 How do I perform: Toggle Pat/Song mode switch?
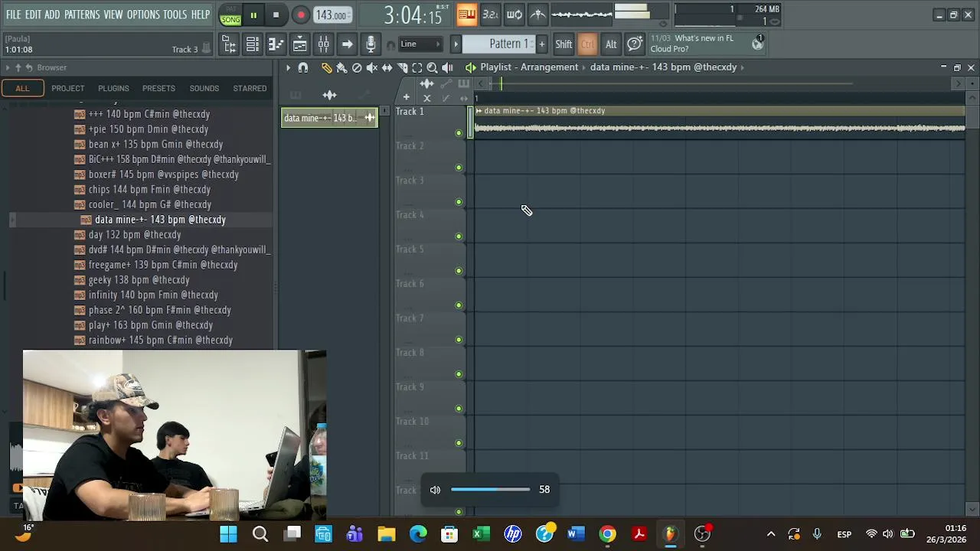(230, 15)
